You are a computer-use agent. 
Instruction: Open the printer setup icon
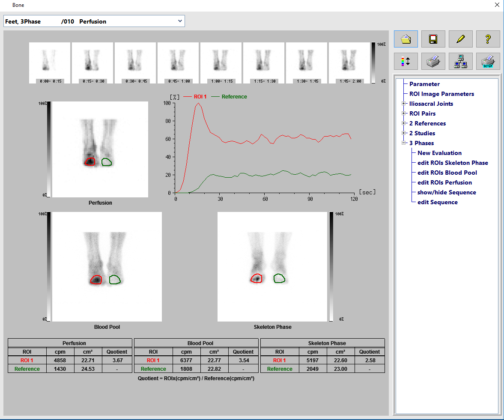click(488, 61)
